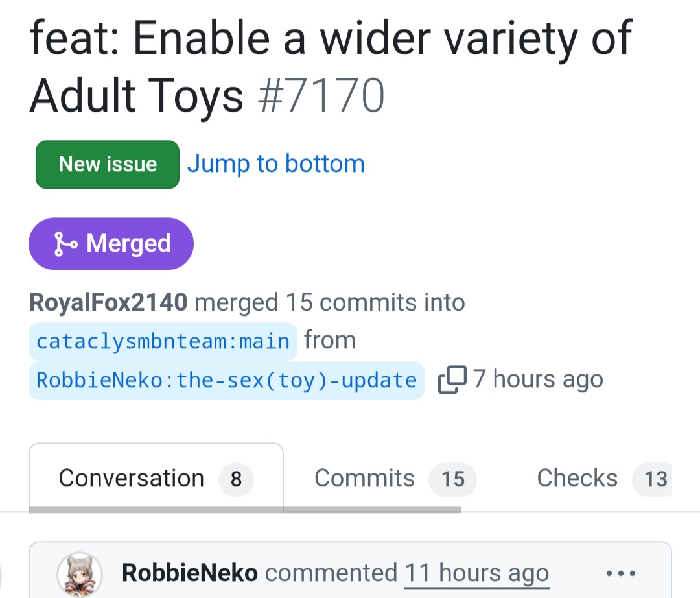Open the "11 hours ago" comment timestamp
The width and height of the screenshot is (700, 598).
point(476,573)
